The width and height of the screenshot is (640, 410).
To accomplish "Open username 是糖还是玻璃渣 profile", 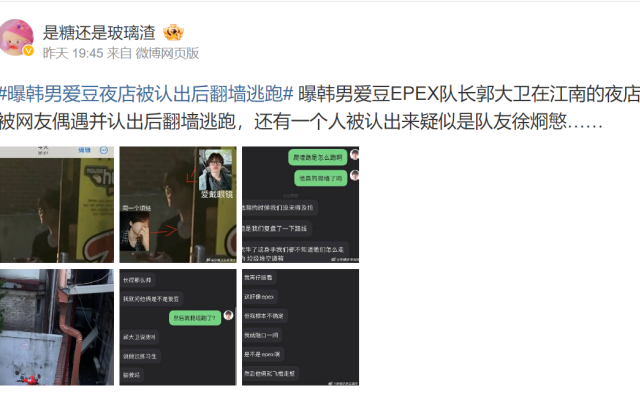I will [x=99, y=33].
